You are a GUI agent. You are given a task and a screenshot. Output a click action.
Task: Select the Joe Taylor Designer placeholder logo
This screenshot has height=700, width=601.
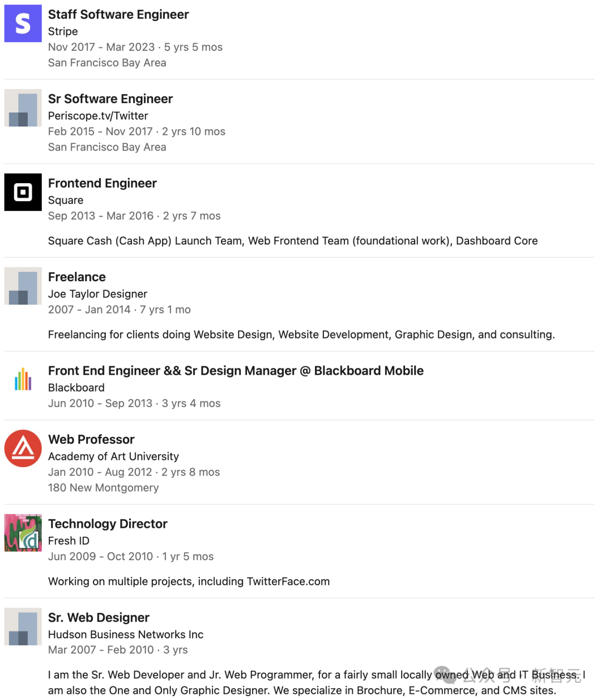23,286
